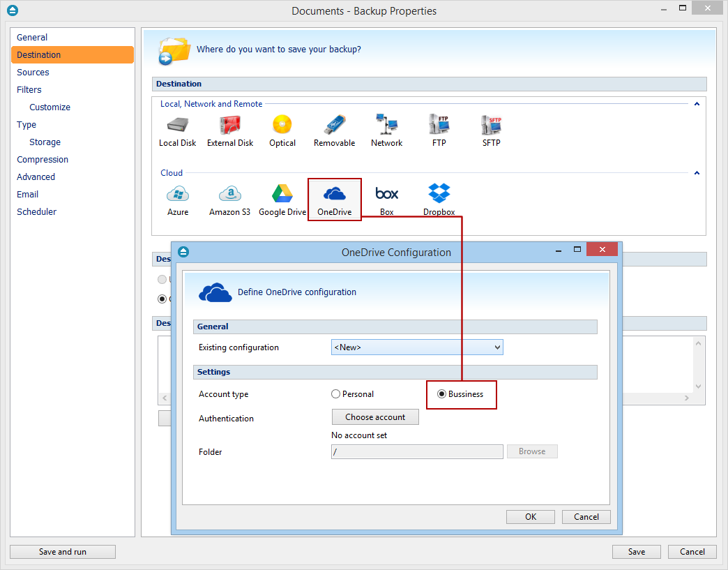Image resolution: width=728 pixels, height=570 pixels.
Task: Open the Scheduler properties page
Action: point(73,211)
